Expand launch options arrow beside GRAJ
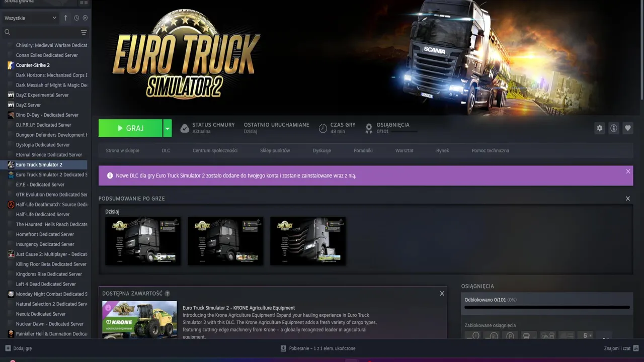Image resolution: width=644 pixels, height=362 pixels. [168, 128]
